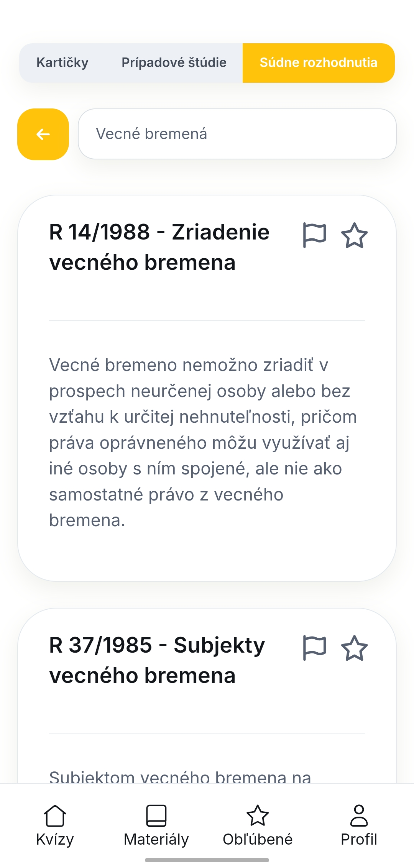The height and width of the screenshot is (868, 414).
Task: Tap the home indicator bar at bottom
Action: (x=207, y=860)
